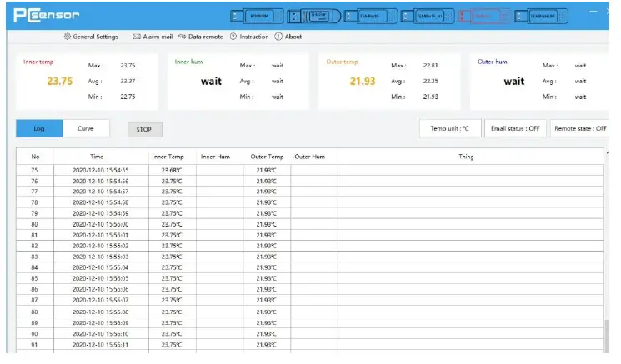
Task: Click the Outer temp reading 21.93
Action: coord(363,82)
